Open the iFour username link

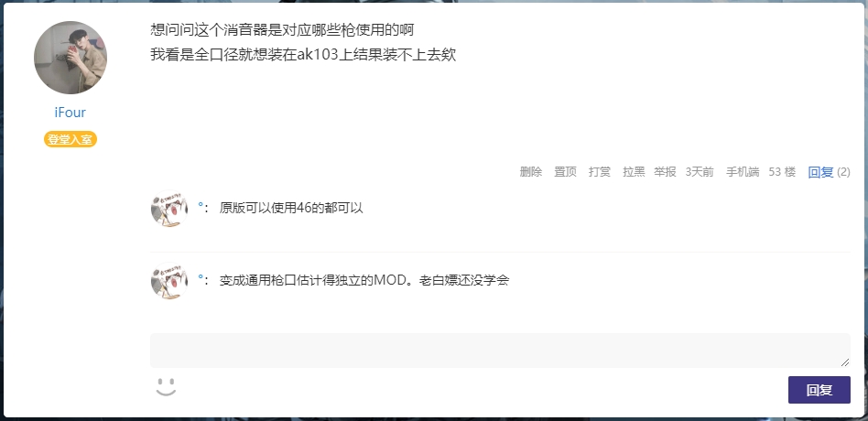click(x=71, y=113)
